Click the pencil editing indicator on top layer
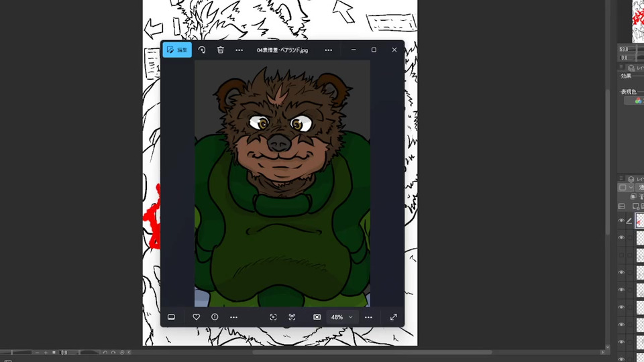Screen dimensions: 644x362 (629, 221)
